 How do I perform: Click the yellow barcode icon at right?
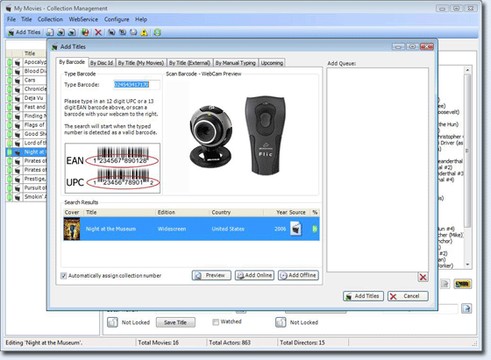(x=463, y=284)
